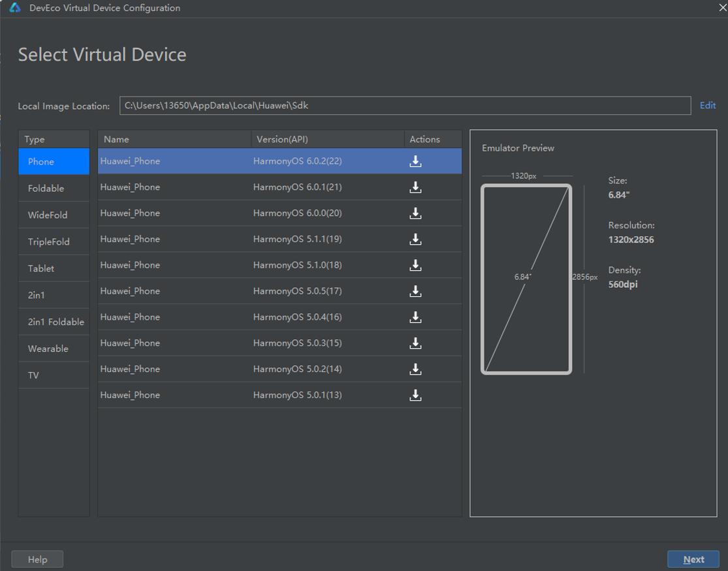728x571 pixels.
Task: Click the 1320x2856 resolution value
Action: [631, 239]
